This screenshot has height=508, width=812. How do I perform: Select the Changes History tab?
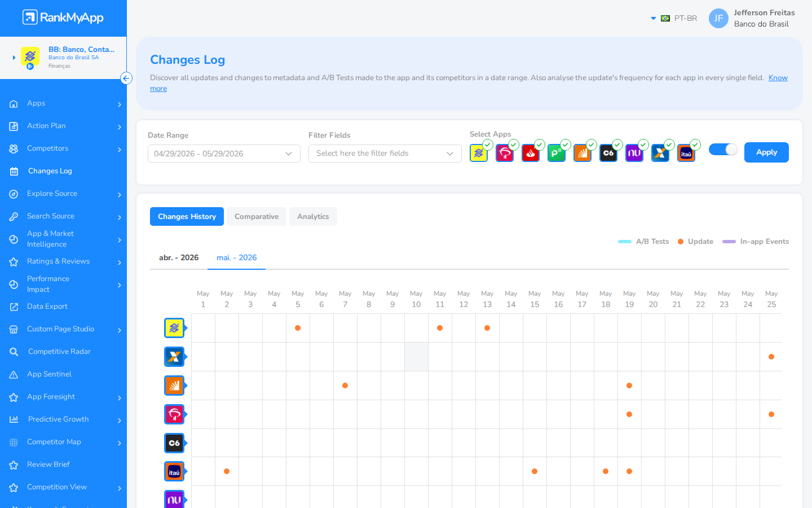[187, 216]
